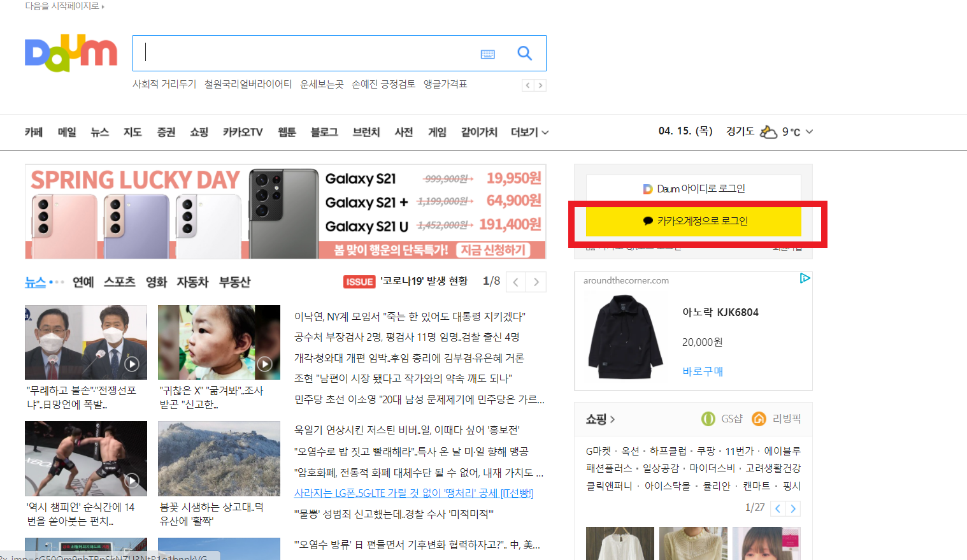Expand the 더보기 menu

529,132
